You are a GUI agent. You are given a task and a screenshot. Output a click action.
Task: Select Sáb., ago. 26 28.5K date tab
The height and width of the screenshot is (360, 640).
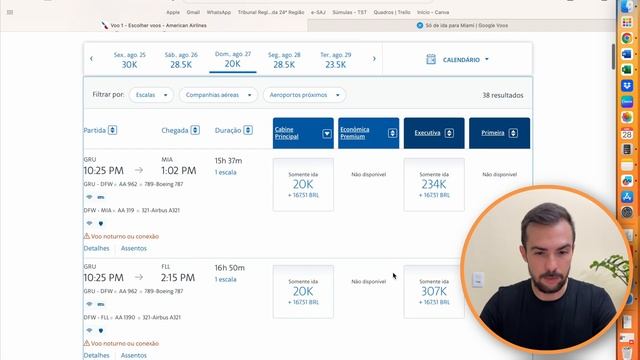181,60
